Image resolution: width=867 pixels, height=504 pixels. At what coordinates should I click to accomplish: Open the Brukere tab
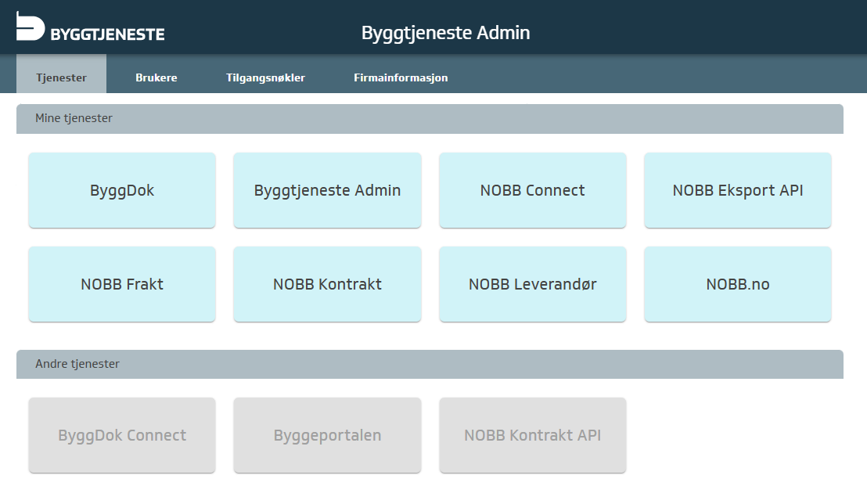pos(156,77)
